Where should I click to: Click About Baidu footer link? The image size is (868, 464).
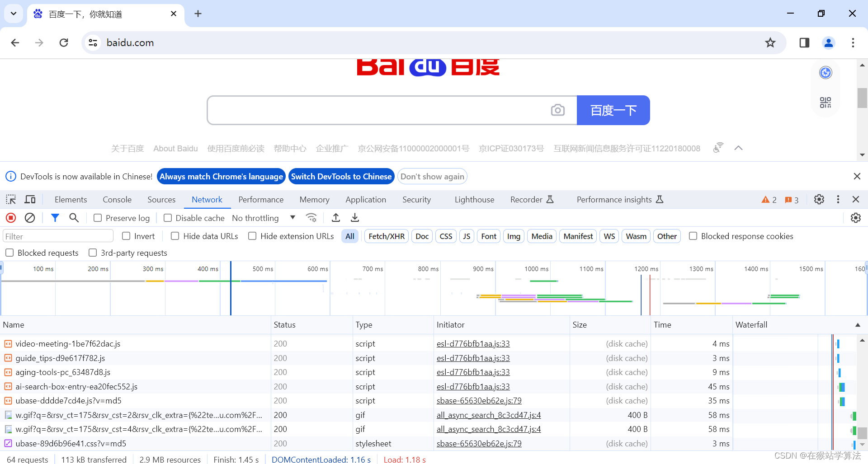pos(175,149)
